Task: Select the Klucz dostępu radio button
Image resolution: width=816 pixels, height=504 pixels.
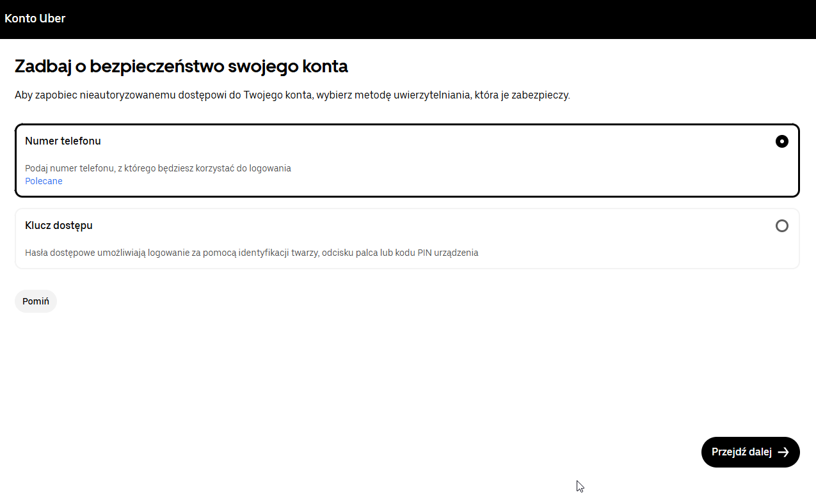Action: 781,226
